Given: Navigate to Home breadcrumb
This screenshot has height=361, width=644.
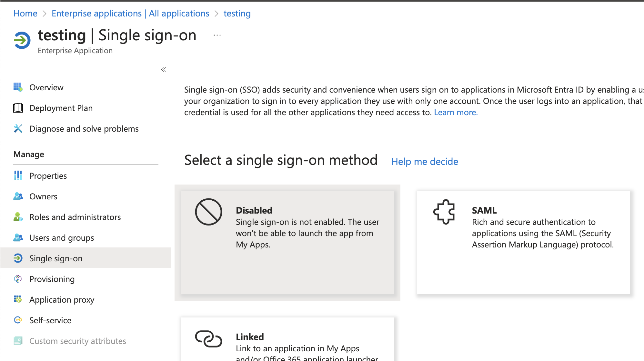Looking at the screenshot, I should point(25,13).
